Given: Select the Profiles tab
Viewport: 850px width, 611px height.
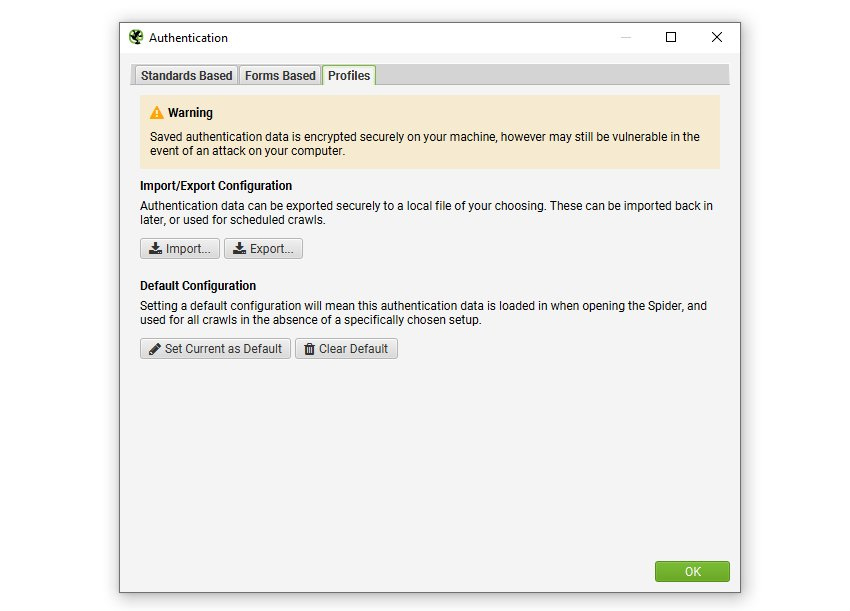Looking at the screenshot, I should (349, 75).
